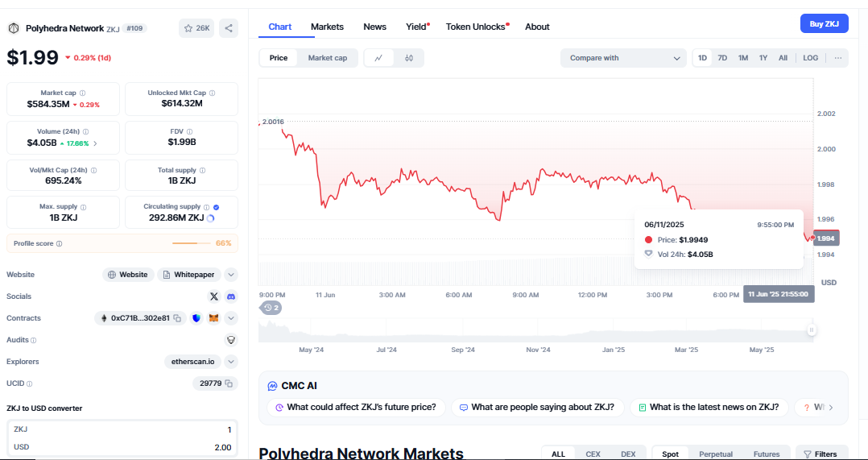The width and height of the screenshot is (868, 460).
Task: Select 1M time range
Action: (x=743, y=58)
